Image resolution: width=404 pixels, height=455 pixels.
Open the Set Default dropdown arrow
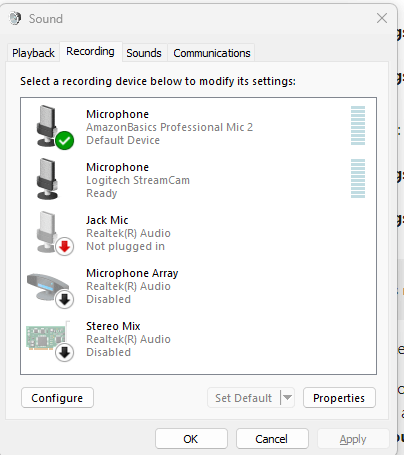point(287,397)
